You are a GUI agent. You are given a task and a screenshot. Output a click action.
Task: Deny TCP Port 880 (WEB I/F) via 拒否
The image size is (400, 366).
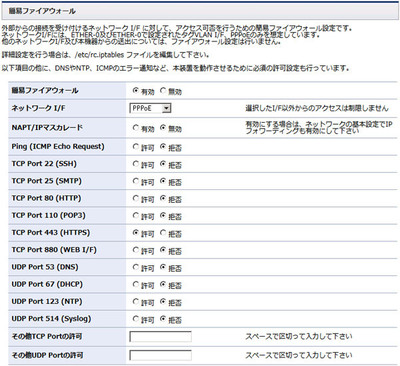tap(163, 250)
